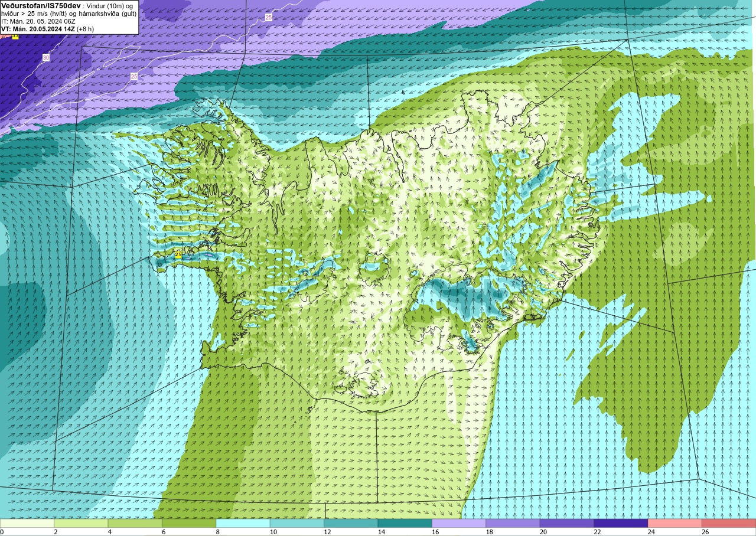The width and height of the screenshot is (756, 536).
Task: Click the '30' isotach contour label
Action: tap(46, 58)
